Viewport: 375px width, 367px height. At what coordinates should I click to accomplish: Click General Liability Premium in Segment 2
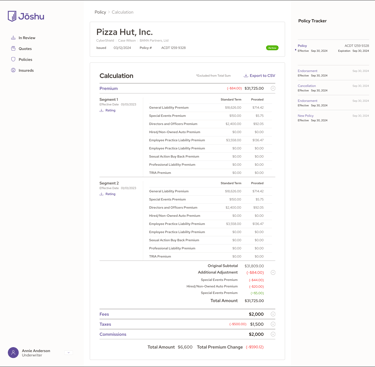click(169, 191)
